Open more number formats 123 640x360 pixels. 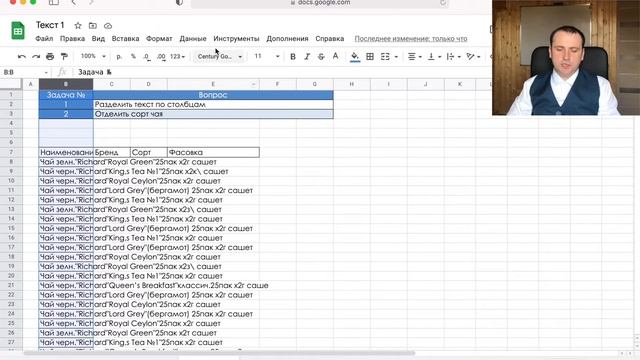pyautogui.click(x=178, y=56)
